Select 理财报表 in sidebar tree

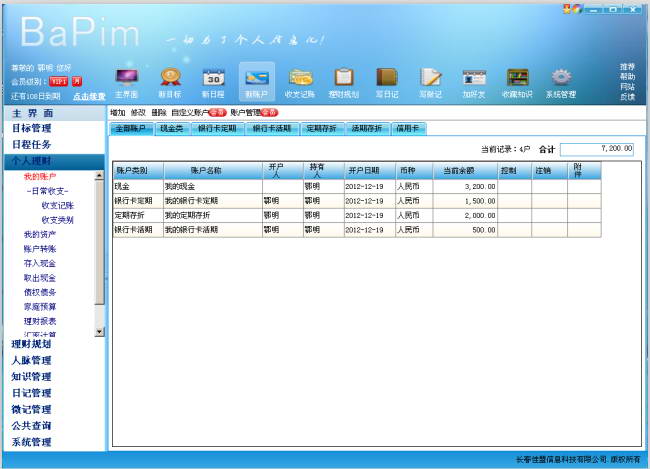[x=40, y=321]
